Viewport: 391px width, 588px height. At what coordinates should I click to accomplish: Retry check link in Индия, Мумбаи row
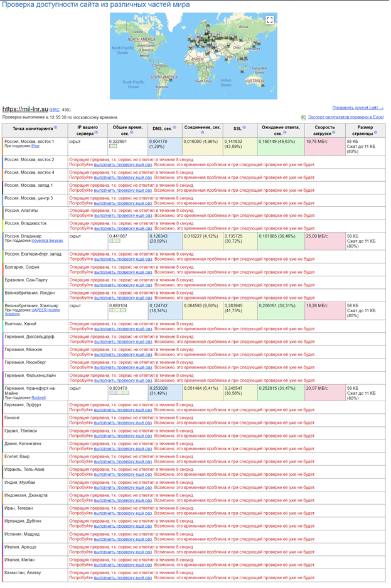tap(123, 488)
